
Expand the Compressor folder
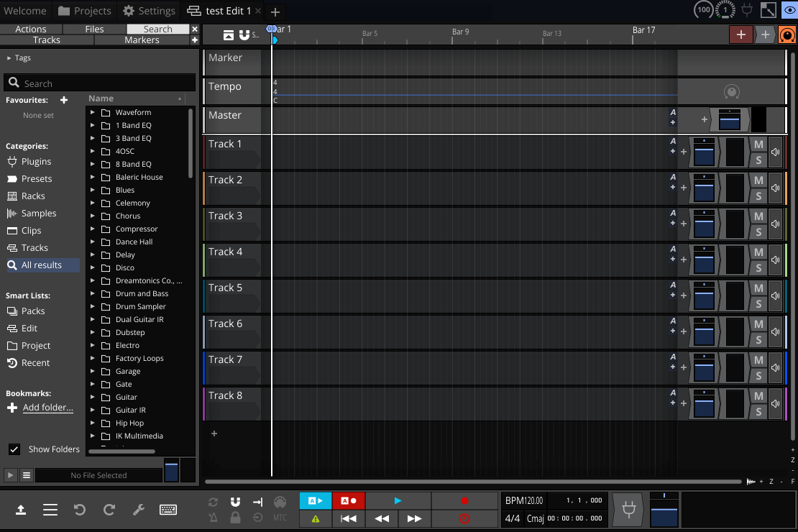[93, 229]
